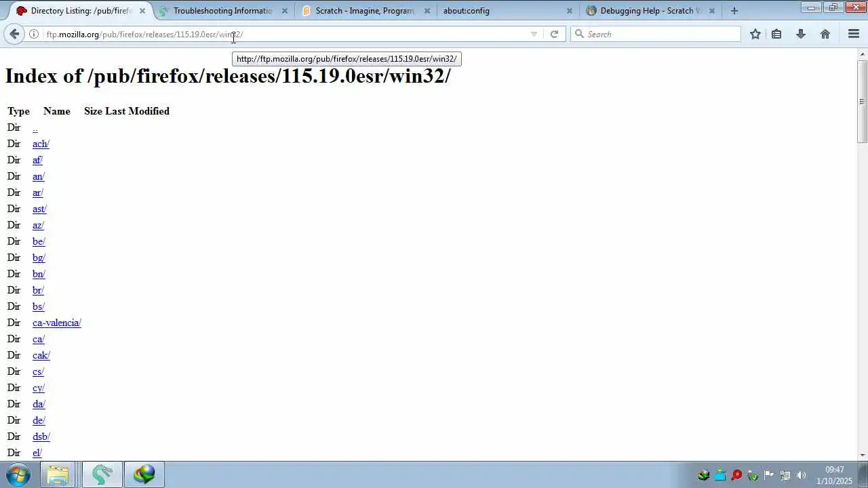Image resolution: width=868 pixels, height=488 pixels.
Task: Open the af/ directory
Action: tap(37, 160)
